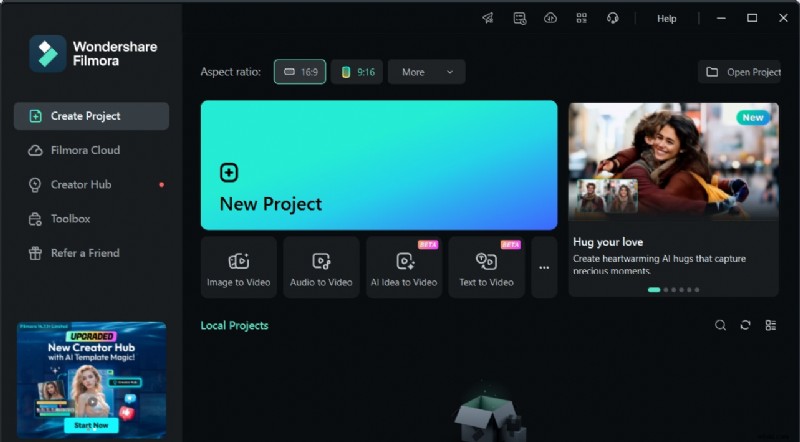800x442 pixels.
Task: Open the Image to Video tool
Action: click(x=238, y=267)
